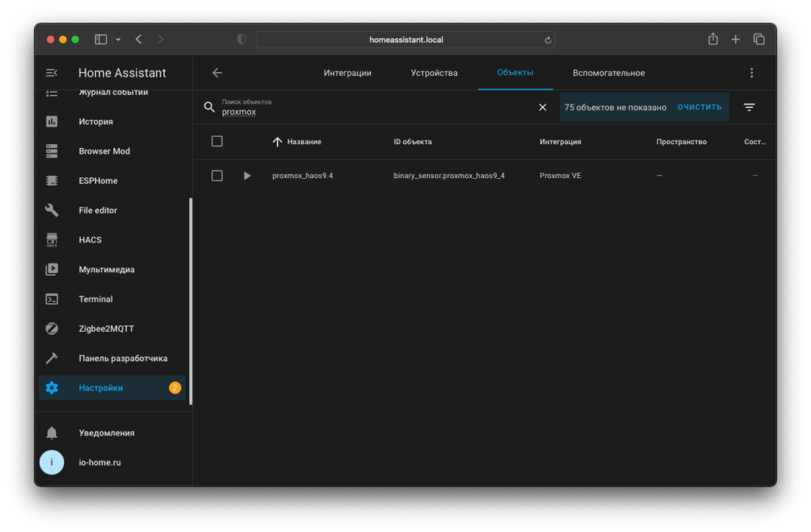Reload the homeassistant.local page

pyautogui.click(x=548, y=40)
